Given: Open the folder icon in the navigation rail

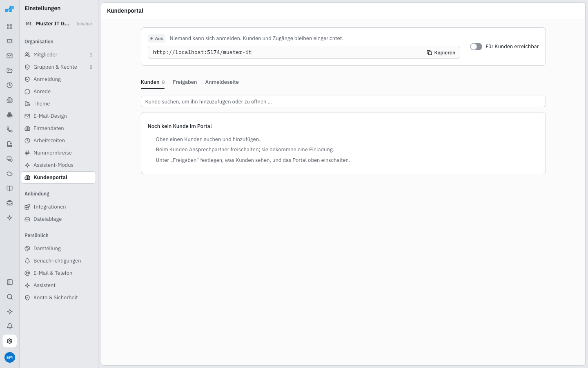Looking at the screenshot, I should 10,71.
